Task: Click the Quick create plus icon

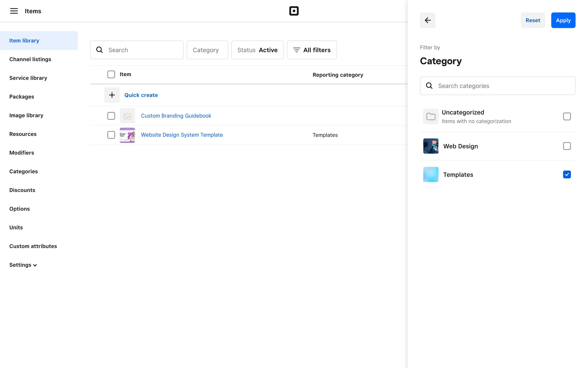Action: tap(112, 95)
